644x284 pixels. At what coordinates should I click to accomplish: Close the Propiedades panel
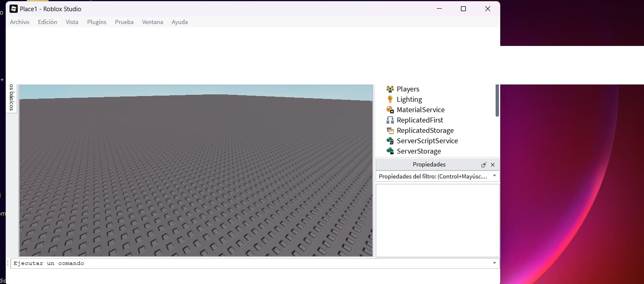point(493,164)
